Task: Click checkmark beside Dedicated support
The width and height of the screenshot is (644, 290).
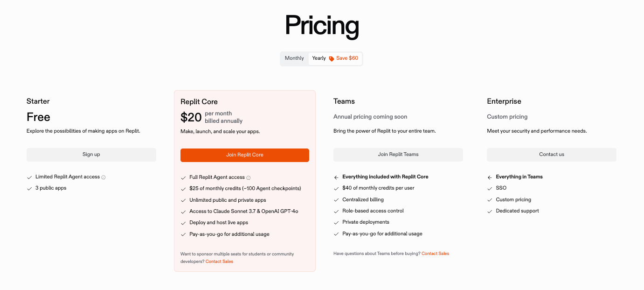Action: (490, 212)
